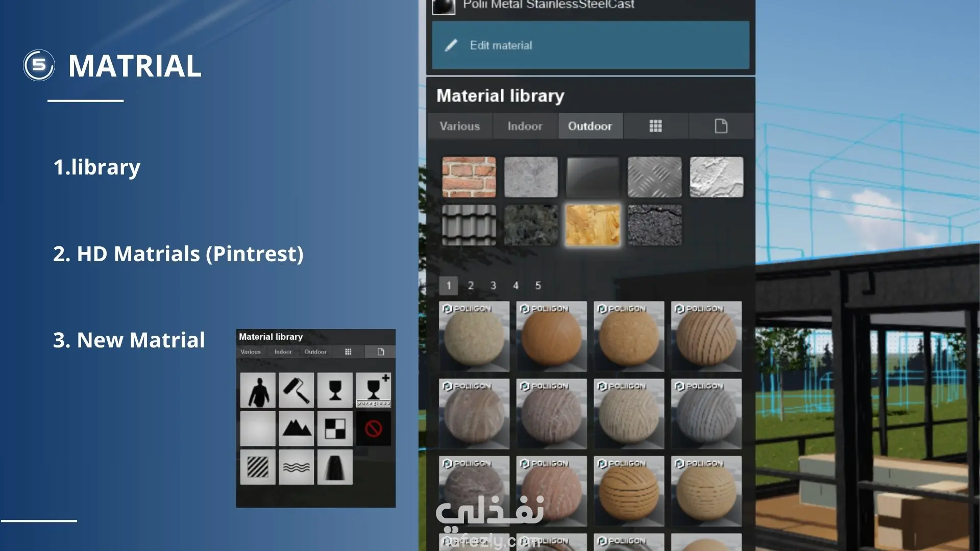Go to page 2 of materials
The width and height of the screenshot is (980, 551).
(471, 286)
